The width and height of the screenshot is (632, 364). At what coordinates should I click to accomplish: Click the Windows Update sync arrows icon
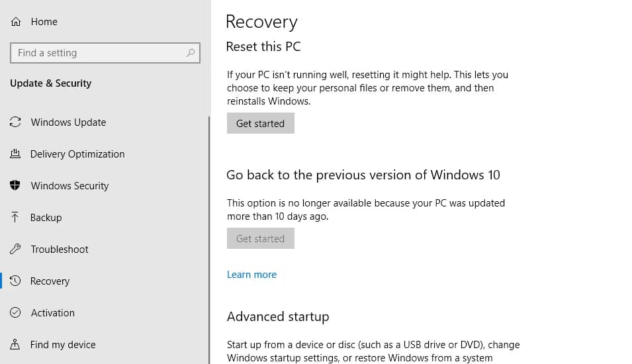15,122
